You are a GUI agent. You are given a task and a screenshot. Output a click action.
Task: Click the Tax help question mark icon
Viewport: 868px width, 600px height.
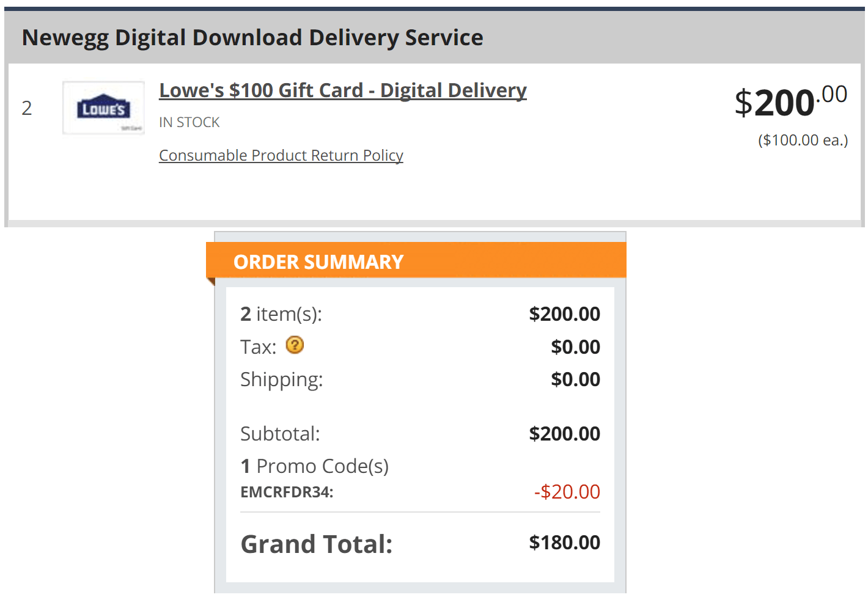[295, 345]
